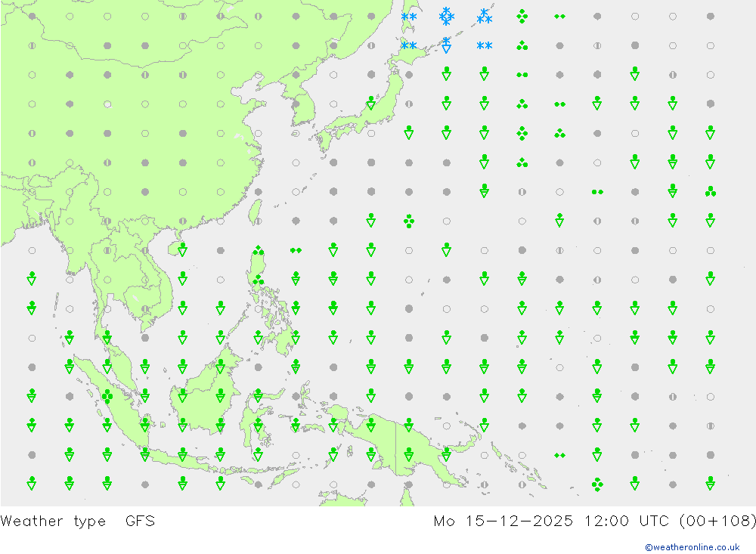The width and height of the screenshot is (756, 554).
Task: Click the green shower symbol over Hainan
Action: coord(183,249)
